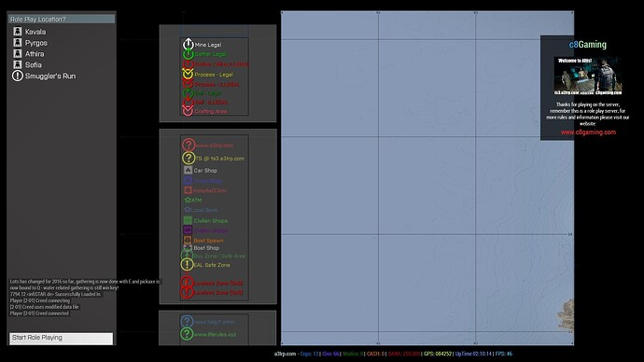Click the pink Crafting Area icon
644x362 pixels.
[x=188, y=111]
